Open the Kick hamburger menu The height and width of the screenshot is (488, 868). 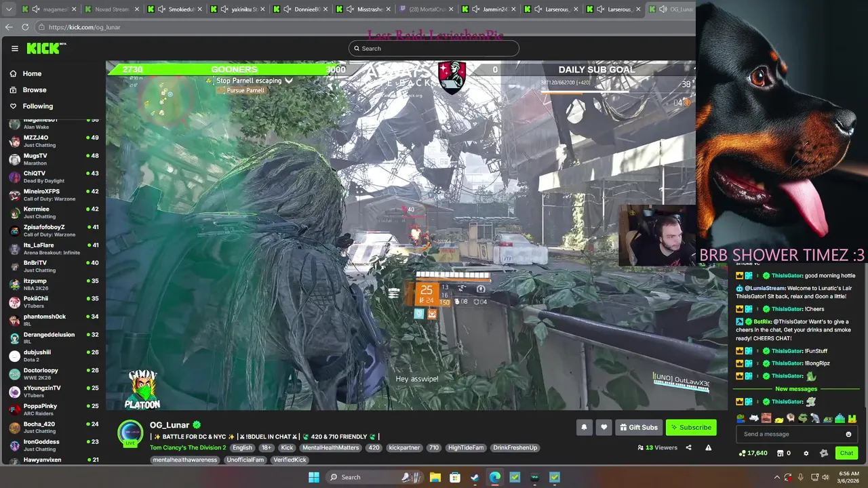click(14, 48)
